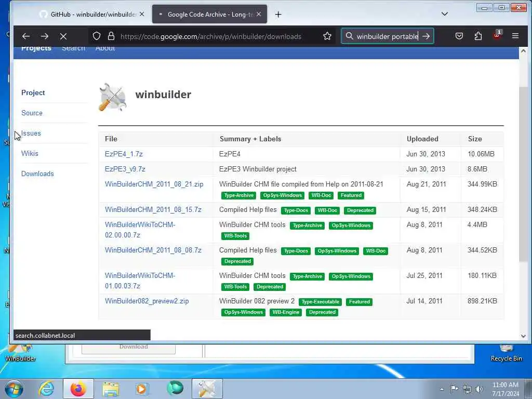
Task: Download WinBuilder082_preview2.zip
Action: click(x=147, y=301)
